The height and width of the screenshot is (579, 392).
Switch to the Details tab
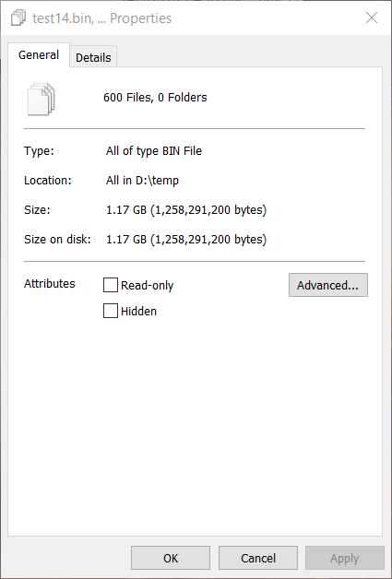click(93, 57)
